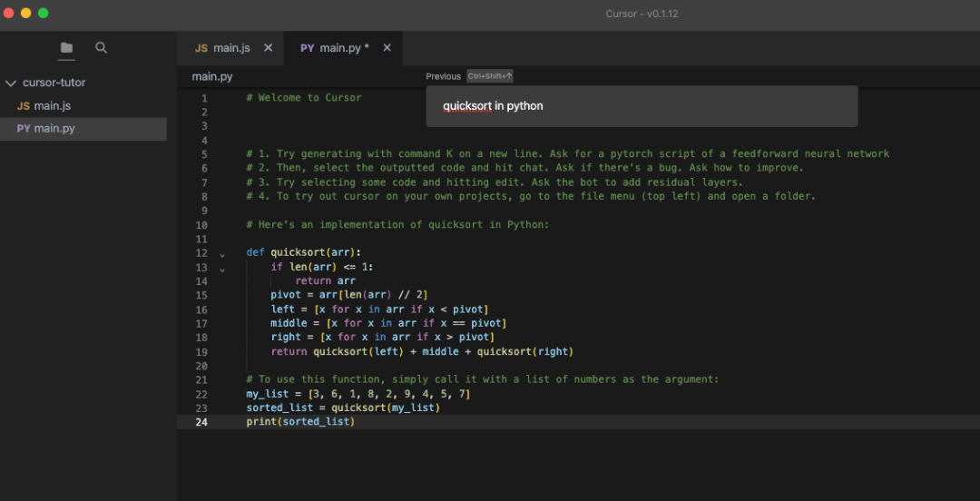Screen dimensions: 980x501
Task: Click the 'right = [x for x...' line
Action: (383, 338)
